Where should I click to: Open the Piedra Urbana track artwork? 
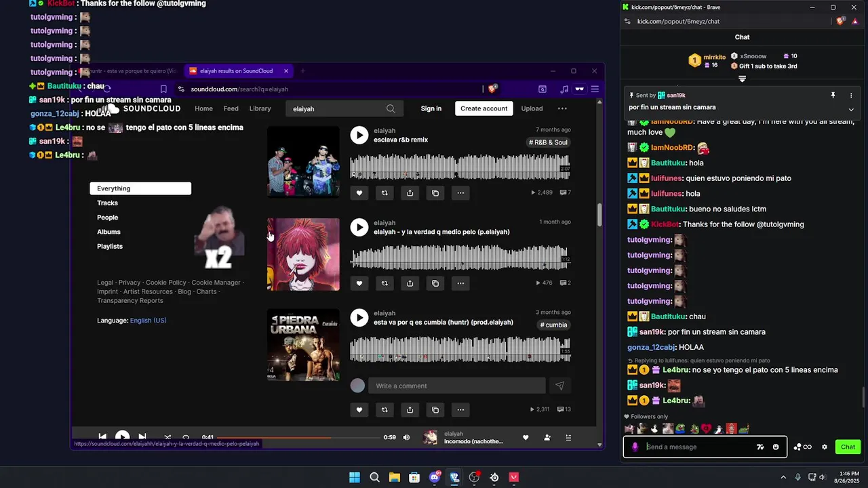(x=303, y=345)
